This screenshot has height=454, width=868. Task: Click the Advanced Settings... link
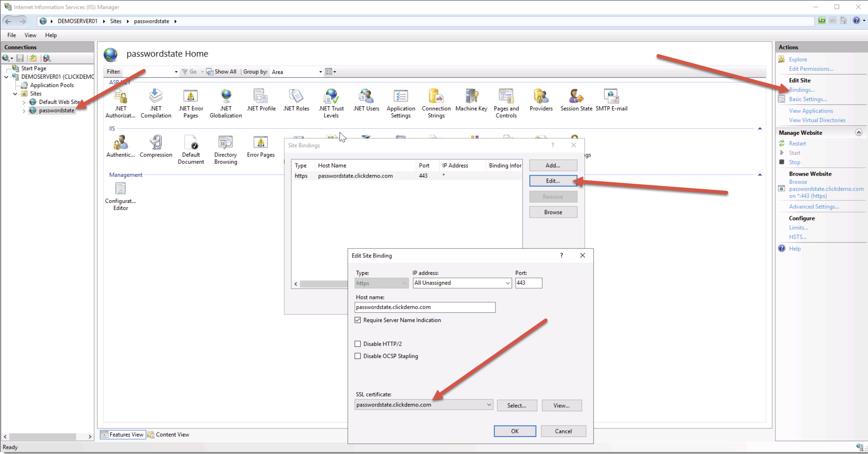tap(814, 207)
